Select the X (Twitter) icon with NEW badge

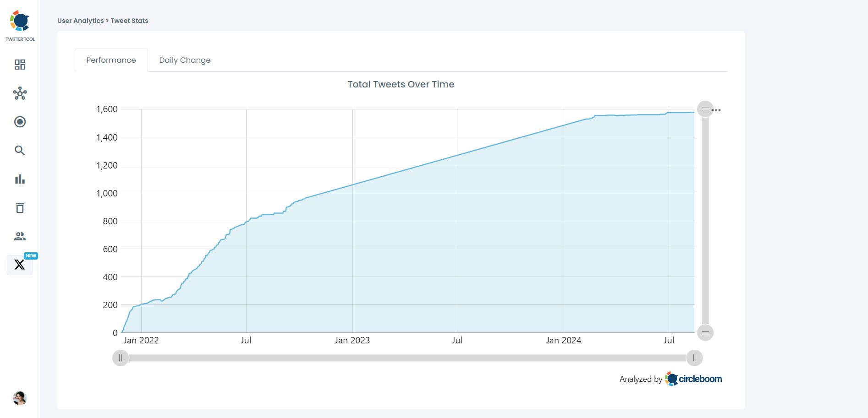(19, 265)
